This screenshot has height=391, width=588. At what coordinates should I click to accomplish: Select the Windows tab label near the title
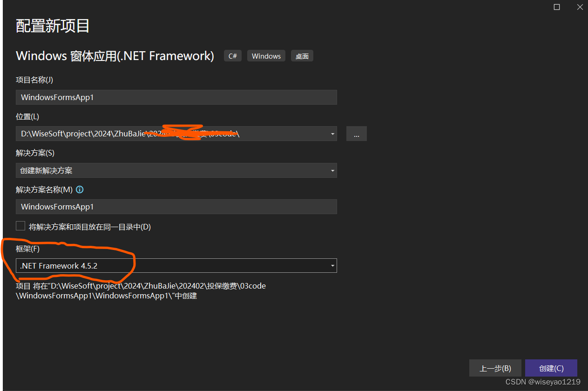(x=266, y=55)
